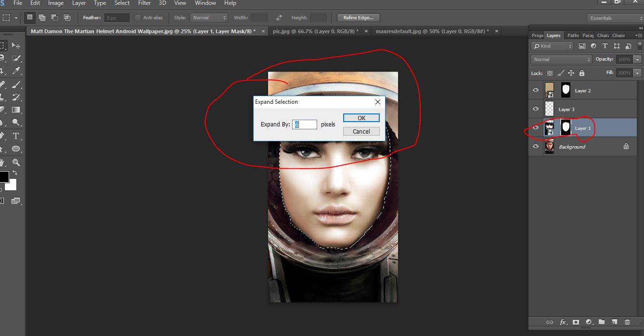The width and height of the screenshot is (644, 336).
Task: Delete layer using the trash icon
Action: pyautogui.click(x=627, y=322)
